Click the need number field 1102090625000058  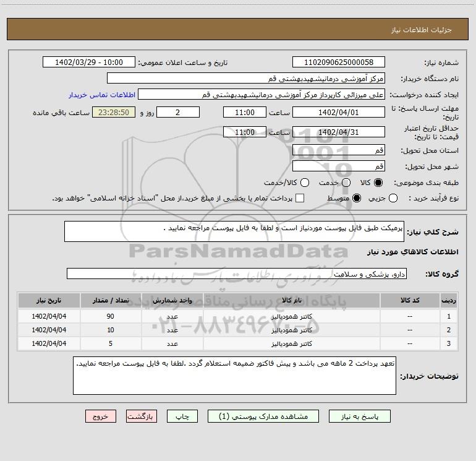pyautogui.click(x=339, y=62)
